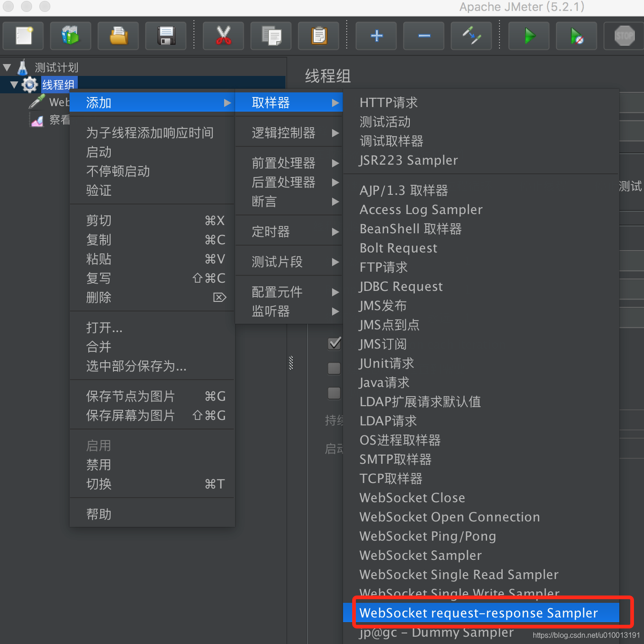Add WebSocket Single Read Sampler
Viewport: 644px width, 644px height.
pos(481,575)
